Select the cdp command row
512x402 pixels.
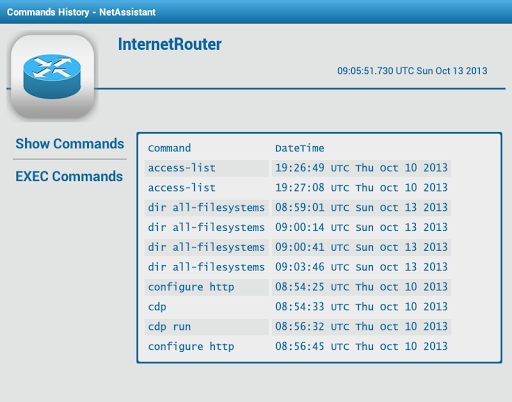(298, 307)
